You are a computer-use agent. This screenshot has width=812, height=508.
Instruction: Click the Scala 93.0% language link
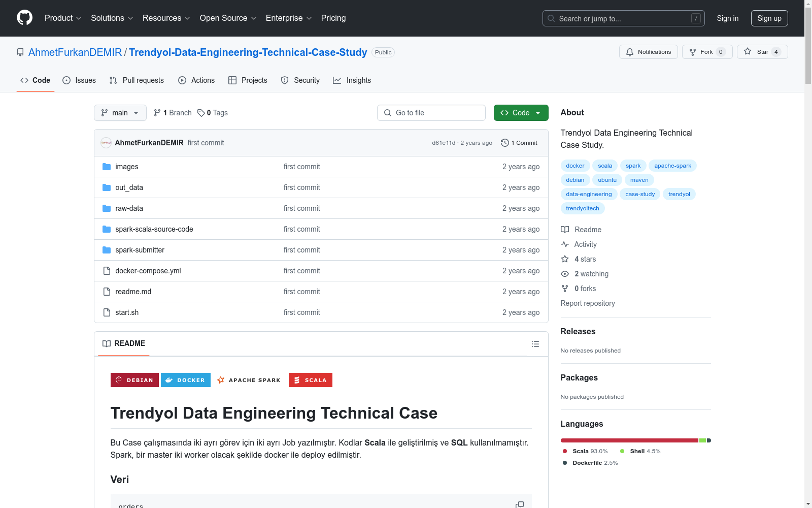pos(585,451)
